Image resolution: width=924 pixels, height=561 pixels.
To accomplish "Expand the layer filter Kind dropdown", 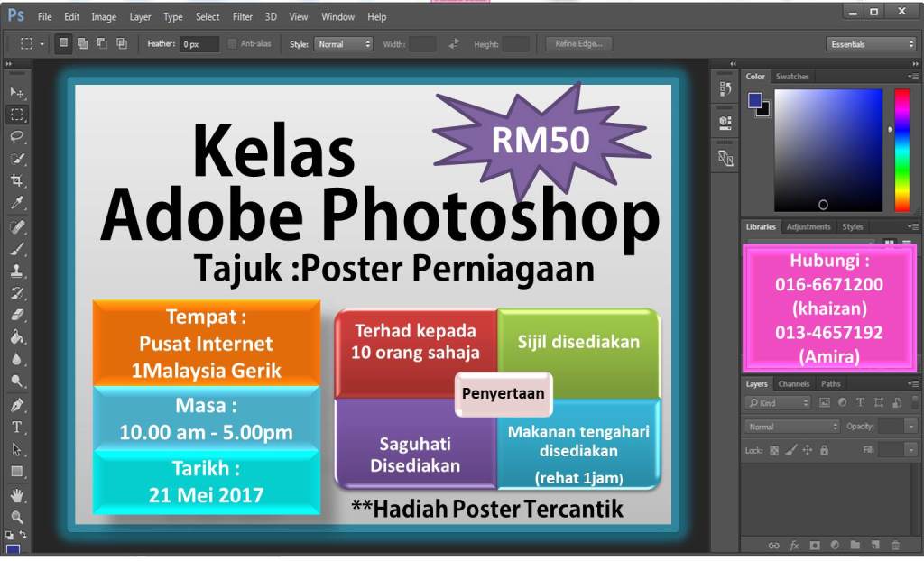I will pyautogui.click(x=779, y=403).
